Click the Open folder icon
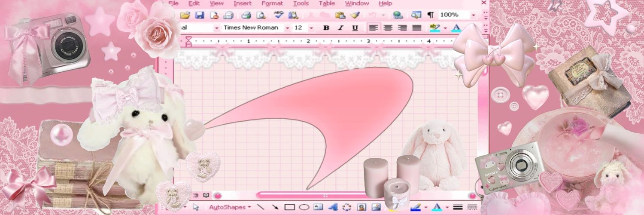The image size is (644, 215). [185, 15]
